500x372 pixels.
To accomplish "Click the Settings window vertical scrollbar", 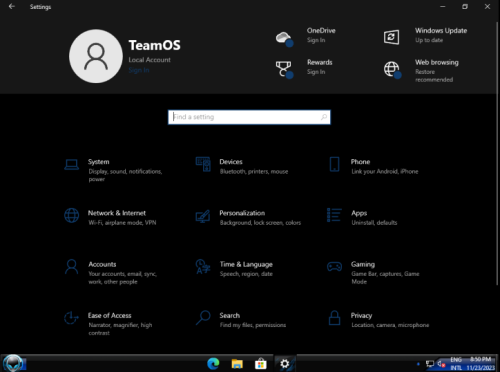I will click(x=498, y=153).
